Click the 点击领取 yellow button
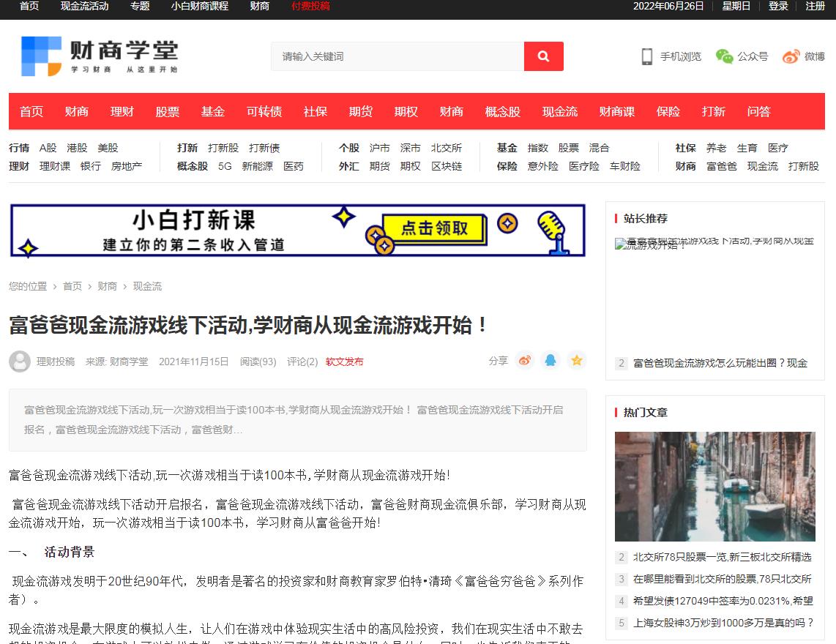The height and width of the screenshot is (644, 836). 435,229
